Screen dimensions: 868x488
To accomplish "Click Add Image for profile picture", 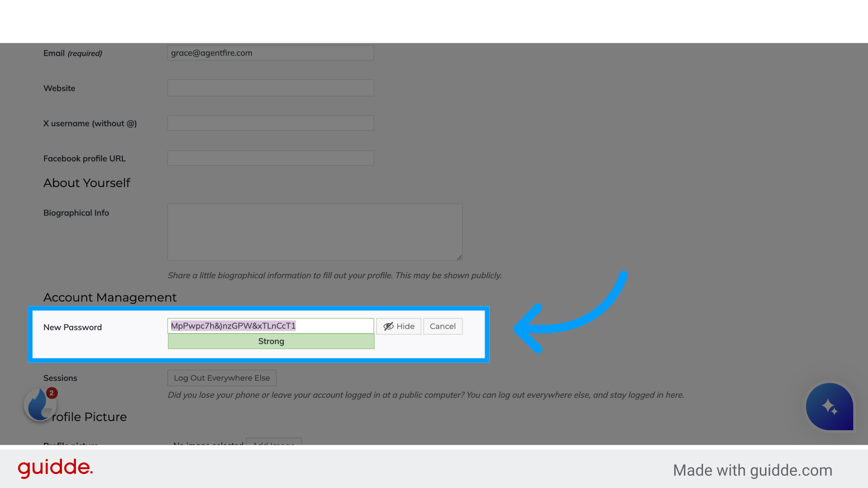I will (x=274, y=446).
